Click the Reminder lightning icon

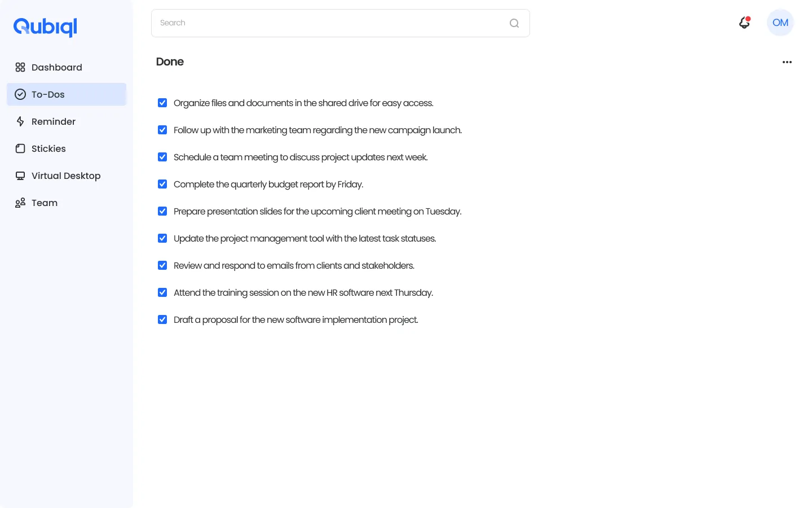tap(20, 121)
